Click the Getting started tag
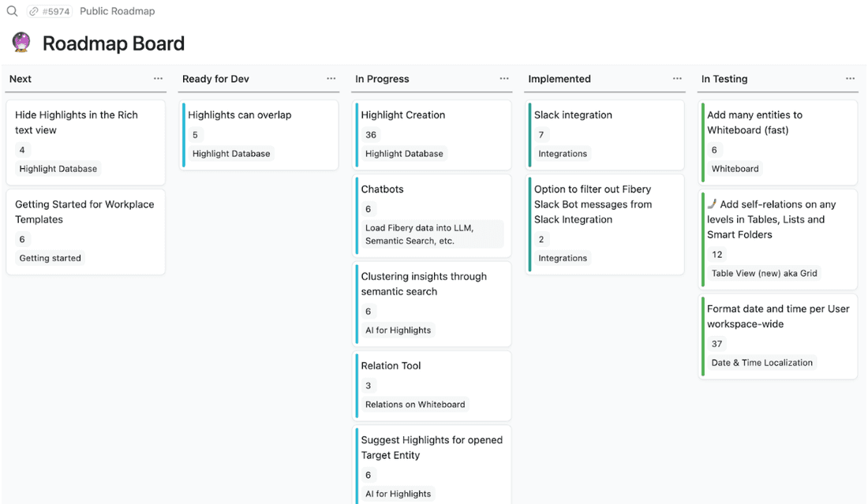 point(49,257)
